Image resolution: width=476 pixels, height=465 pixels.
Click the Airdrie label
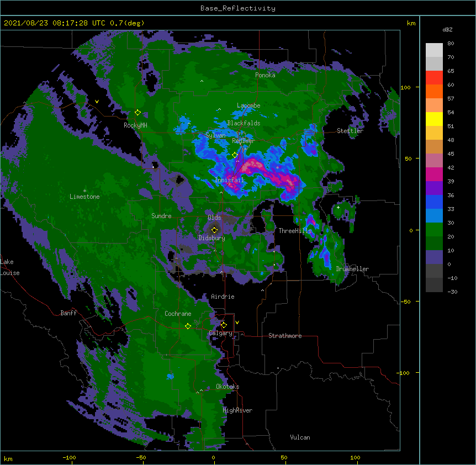(223, 297)
